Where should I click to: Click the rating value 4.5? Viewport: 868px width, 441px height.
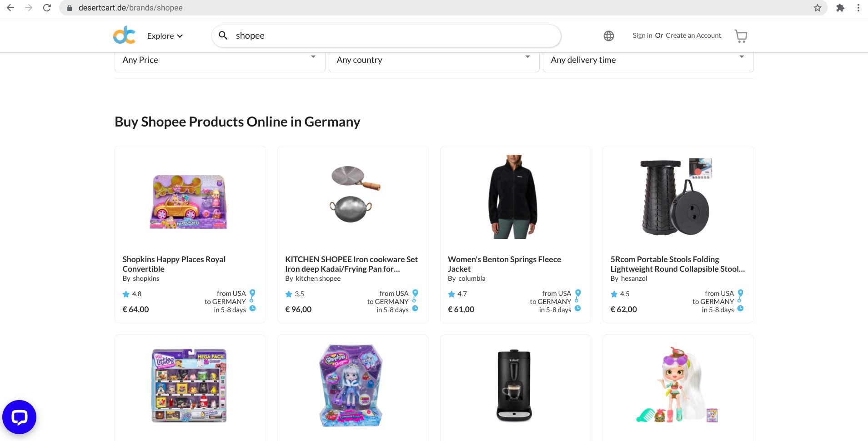point(625,294)
